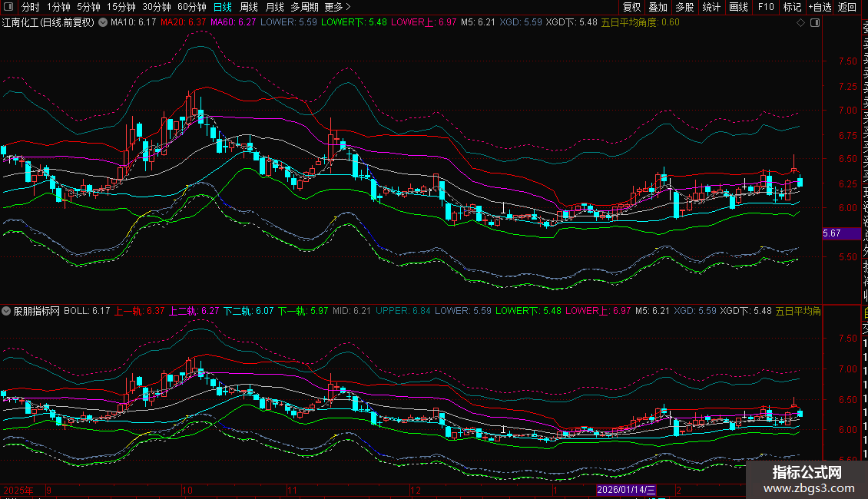This screenshot has height=499, width=868.
Task: Open the 统计 statistics button
Action: coord(711,7)
